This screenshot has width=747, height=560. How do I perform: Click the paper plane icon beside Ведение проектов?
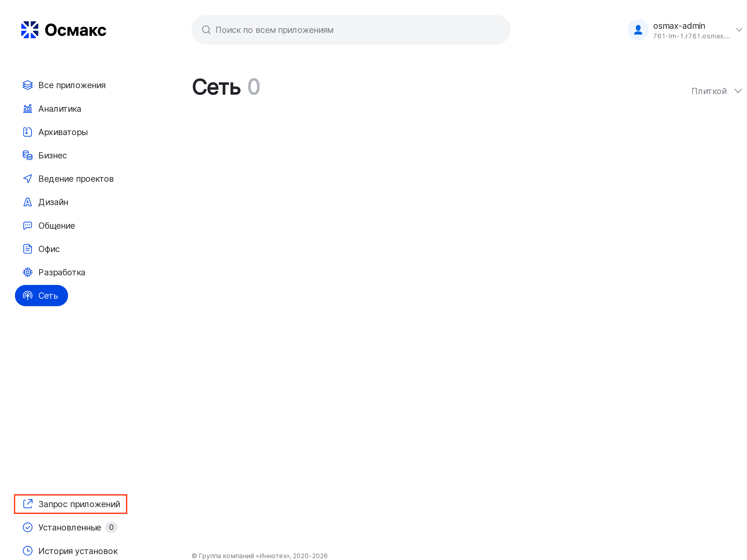point(28,179)
